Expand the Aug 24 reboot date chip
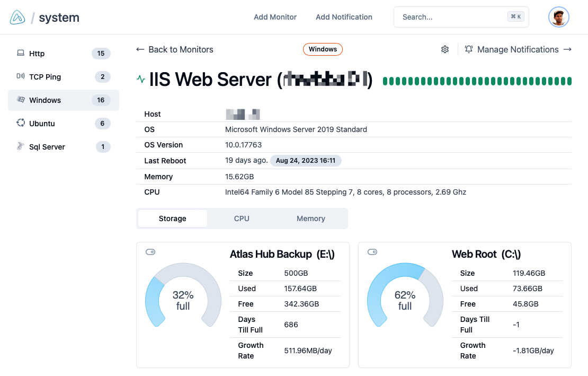588x376 pixels. 306,160
